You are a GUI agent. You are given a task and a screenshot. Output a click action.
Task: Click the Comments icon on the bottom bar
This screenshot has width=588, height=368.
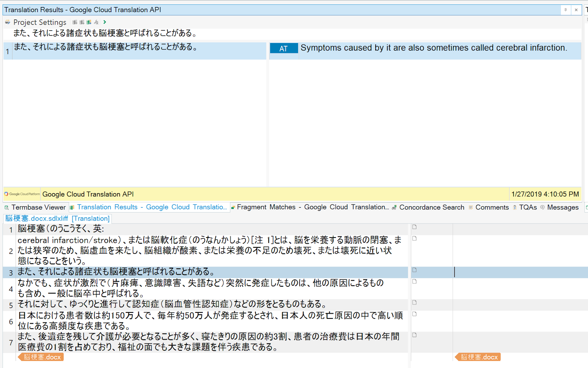[x=471, y=207]
